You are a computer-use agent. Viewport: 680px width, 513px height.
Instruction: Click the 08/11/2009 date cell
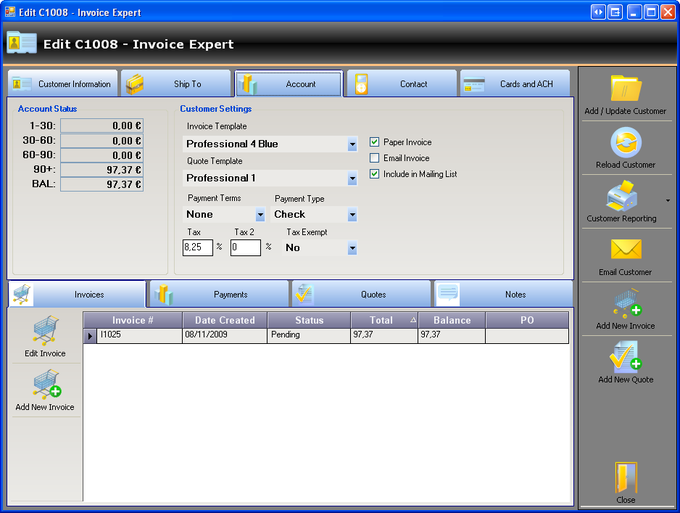click(225, 336)
